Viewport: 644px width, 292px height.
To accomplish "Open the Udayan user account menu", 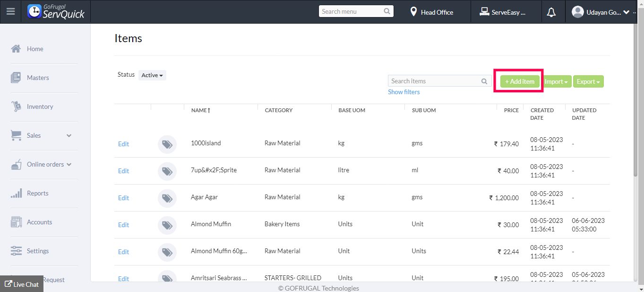I will [x=601, y=12].
